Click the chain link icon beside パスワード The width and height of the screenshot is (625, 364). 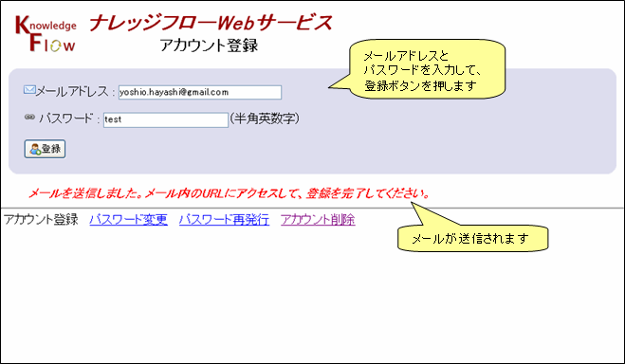[x=29, y=117]
